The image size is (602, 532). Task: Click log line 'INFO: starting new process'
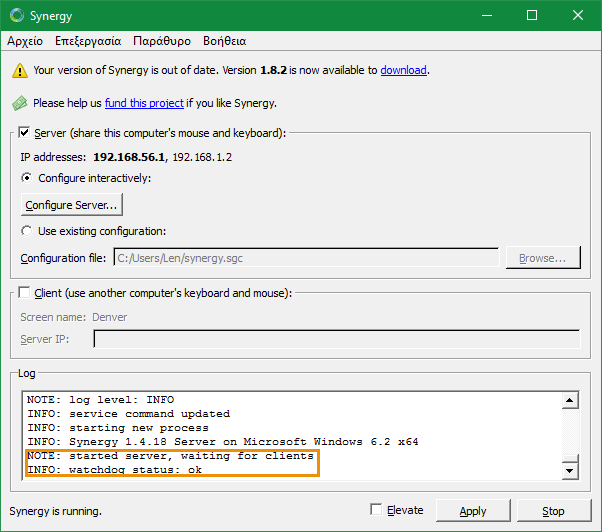(x=118, y=428)
